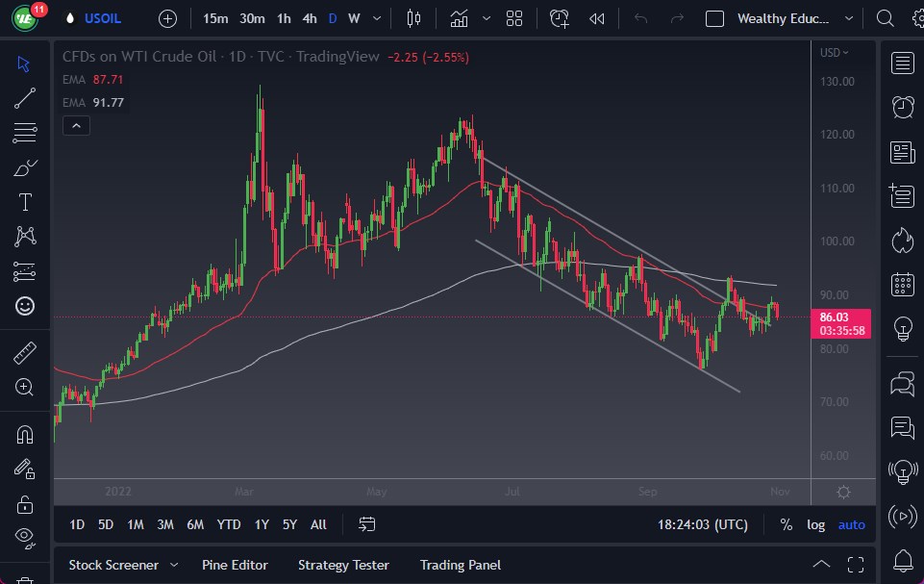This screenshot has width=924, height=584.
Task: Open the News panel
Action: (x=902, y=152)
